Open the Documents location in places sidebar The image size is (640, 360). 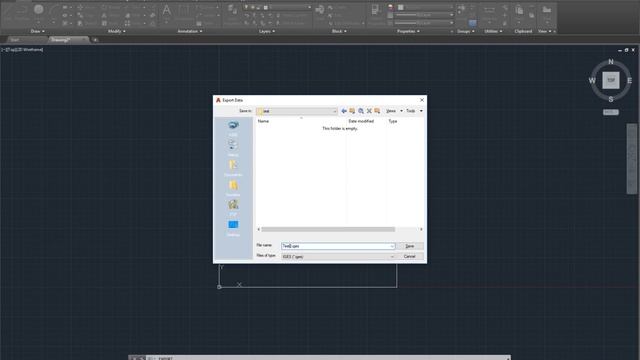pos(233,167)
